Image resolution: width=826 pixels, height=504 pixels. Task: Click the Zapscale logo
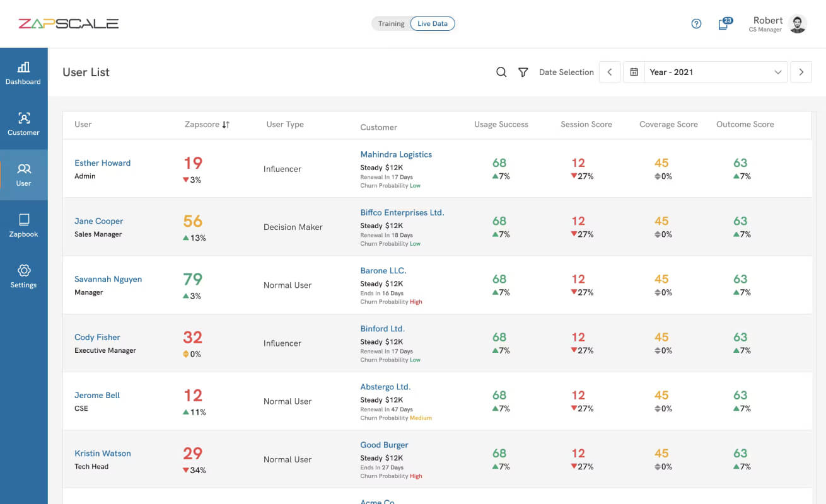(68, 24)
